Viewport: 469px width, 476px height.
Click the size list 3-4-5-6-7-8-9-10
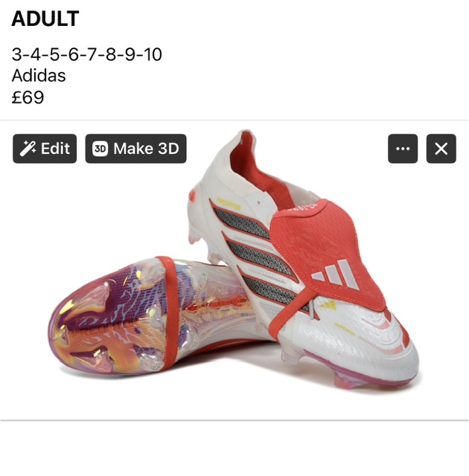[86, 54]
